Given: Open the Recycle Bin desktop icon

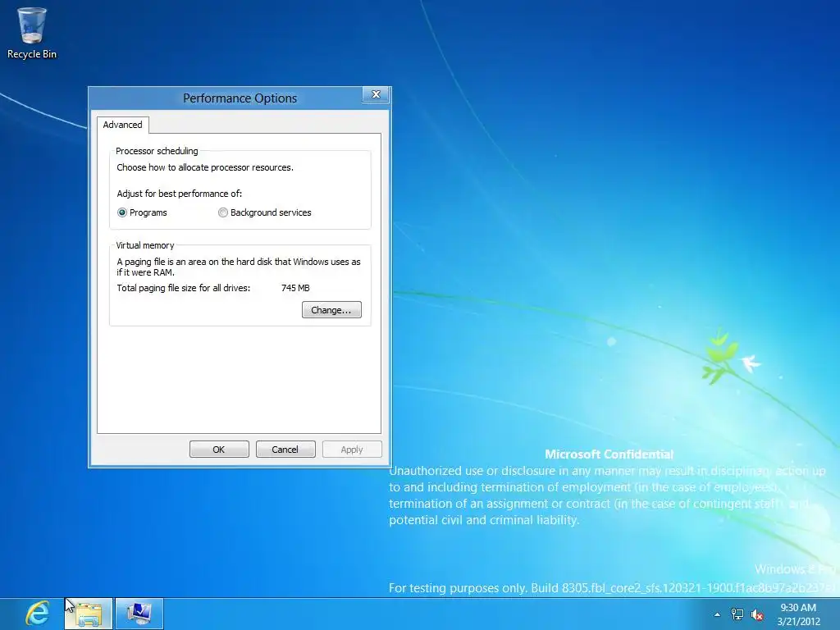Looking at the screenshot, I should coord(32,33).
